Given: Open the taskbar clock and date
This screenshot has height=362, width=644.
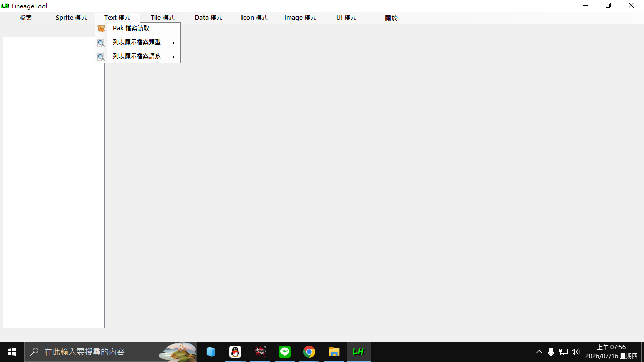Looking at the screenshot, I should [x=611, y=352].
